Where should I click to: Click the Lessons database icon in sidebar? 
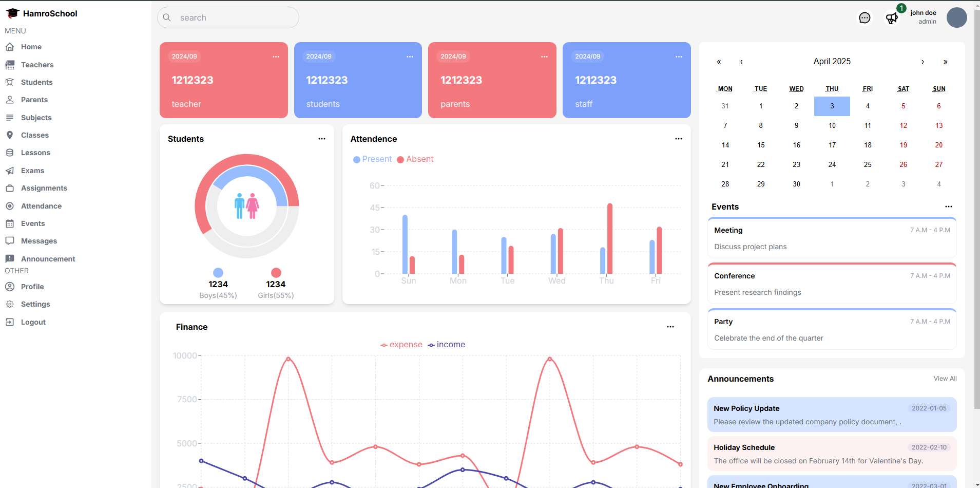click(x=10, y=153)
